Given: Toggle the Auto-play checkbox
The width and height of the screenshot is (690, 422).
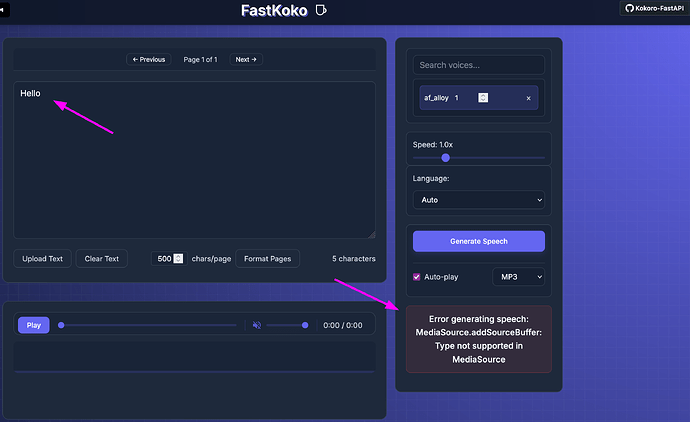Looking at the screenshot, I should tap(417, 277).
